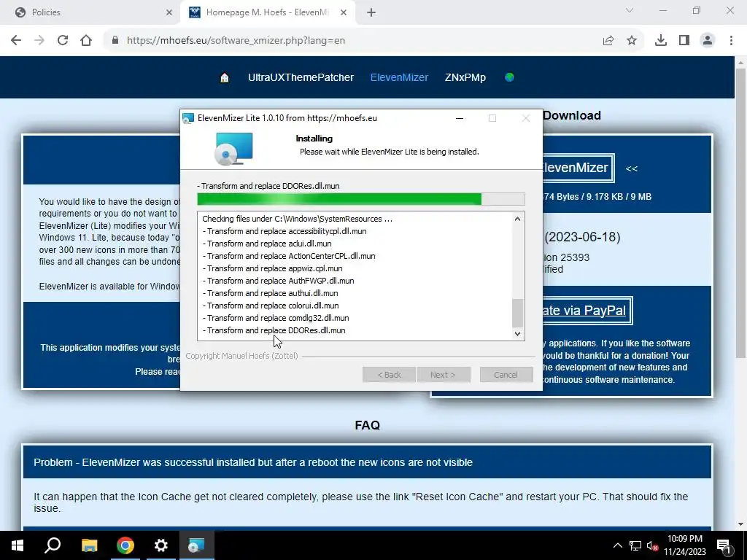Bookmark this page with the star
The width and height of the screenshot is (747, 560).
(632, 41)
